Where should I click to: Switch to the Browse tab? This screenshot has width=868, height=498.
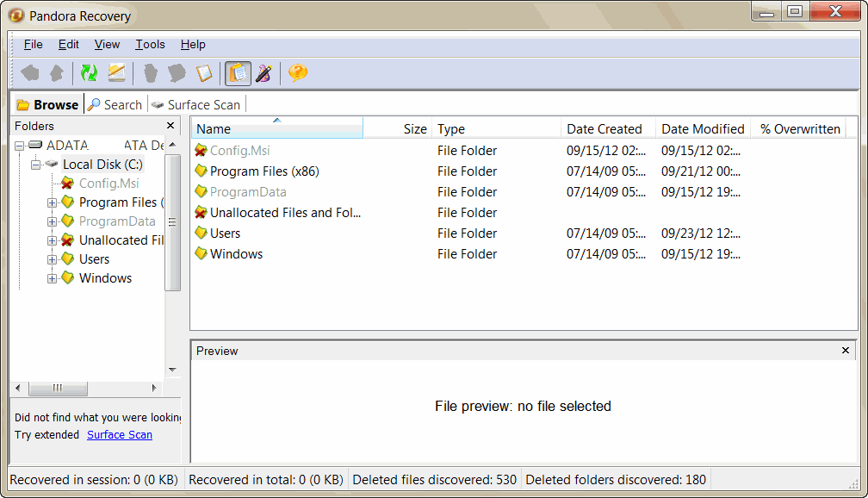[x=47, y=105]
